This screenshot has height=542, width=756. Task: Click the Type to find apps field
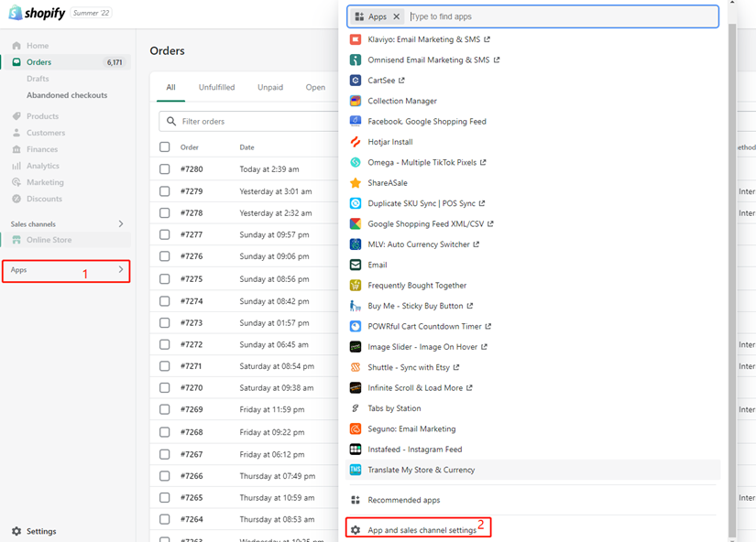click(562, 16)
